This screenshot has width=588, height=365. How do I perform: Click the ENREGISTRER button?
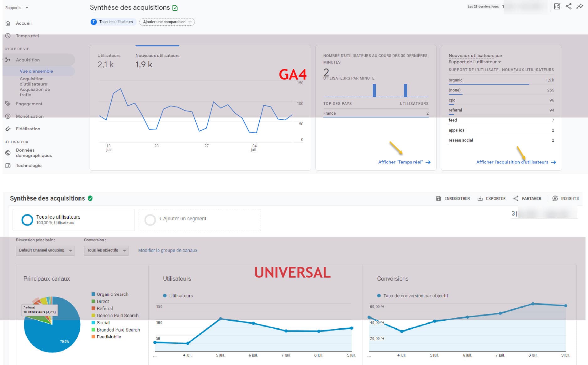point(453,198)
